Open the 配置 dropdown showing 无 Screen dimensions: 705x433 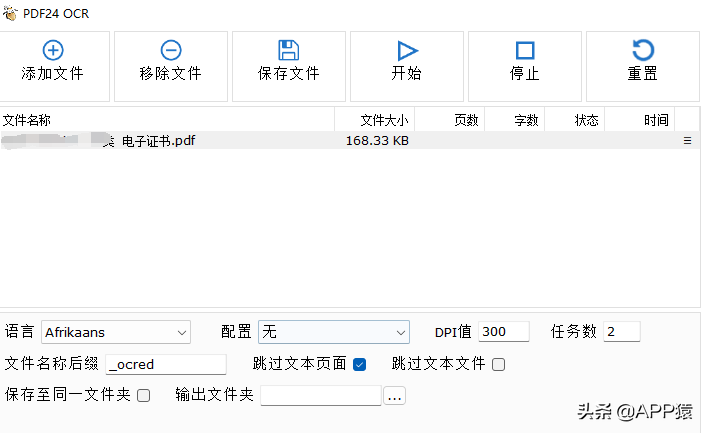pos(334,332)
